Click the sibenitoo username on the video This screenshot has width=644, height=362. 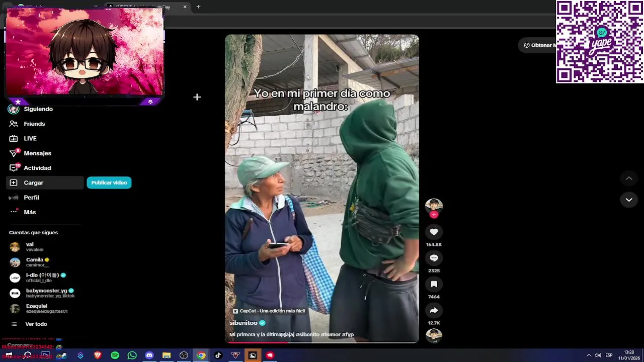(x=244, y=323)
